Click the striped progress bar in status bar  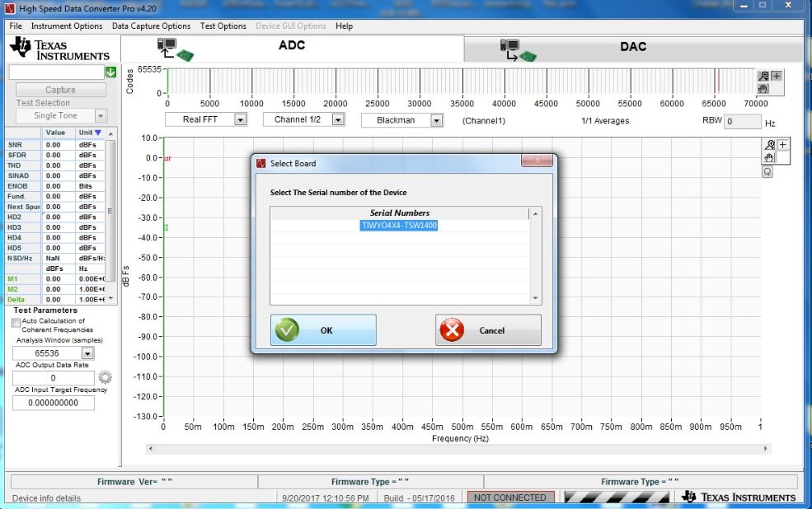point(617,497)
